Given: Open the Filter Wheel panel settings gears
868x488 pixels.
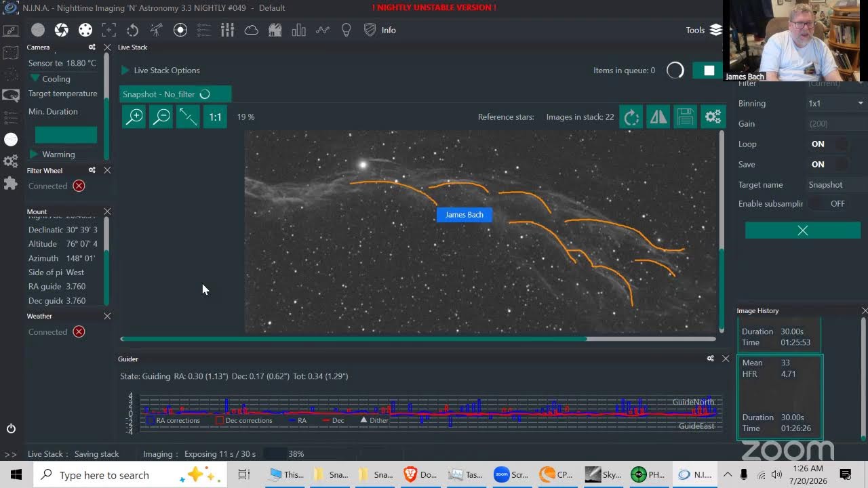Looking at the screenshot, I should click(92, 170).
